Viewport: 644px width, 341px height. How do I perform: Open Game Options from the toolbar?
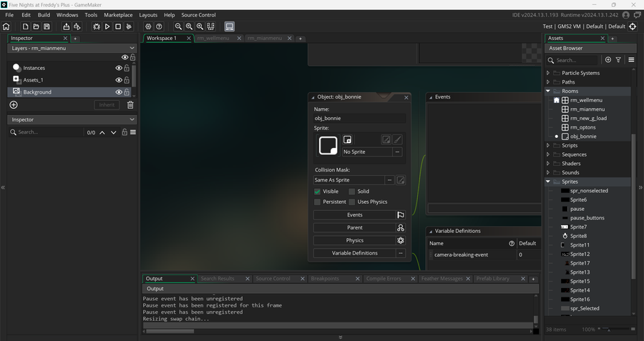[x=148, y=26]
